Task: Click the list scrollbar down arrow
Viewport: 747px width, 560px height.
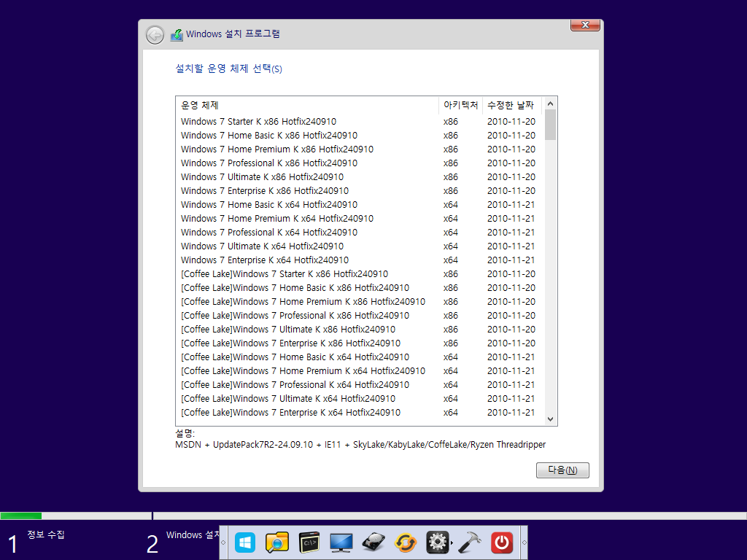Action: click(x=550, y=419)
